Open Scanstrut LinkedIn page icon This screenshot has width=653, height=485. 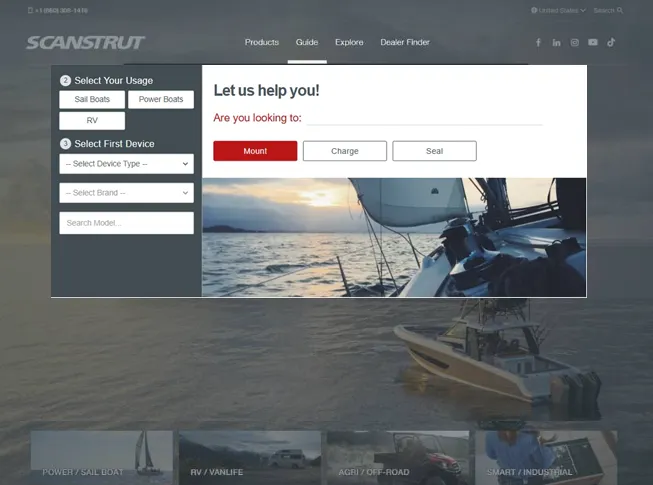coord(556,43)
